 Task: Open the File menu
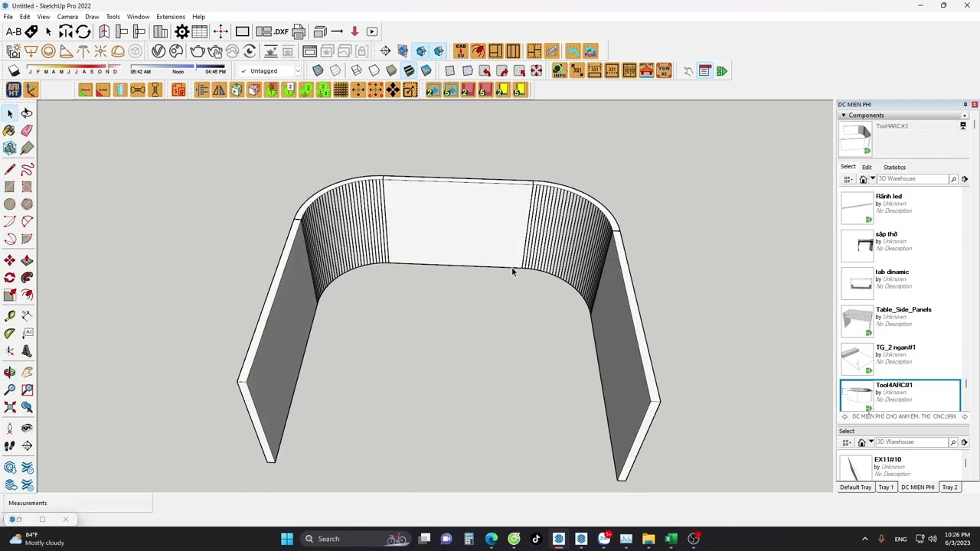pyautogui.click(x=8, y=17)
